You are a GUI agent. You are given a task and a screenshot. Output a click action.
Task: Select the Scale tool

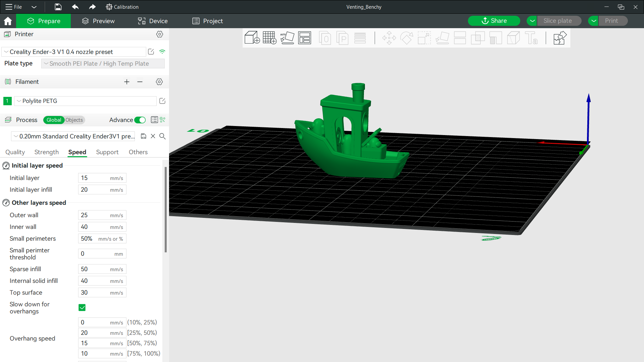[424, 38]
